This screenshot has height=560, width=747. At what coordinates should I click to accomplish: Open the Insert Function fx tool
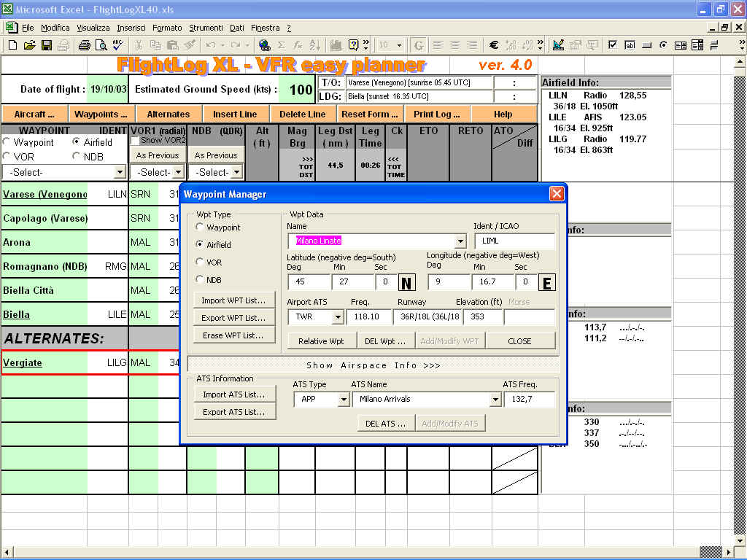click(298, 45)
